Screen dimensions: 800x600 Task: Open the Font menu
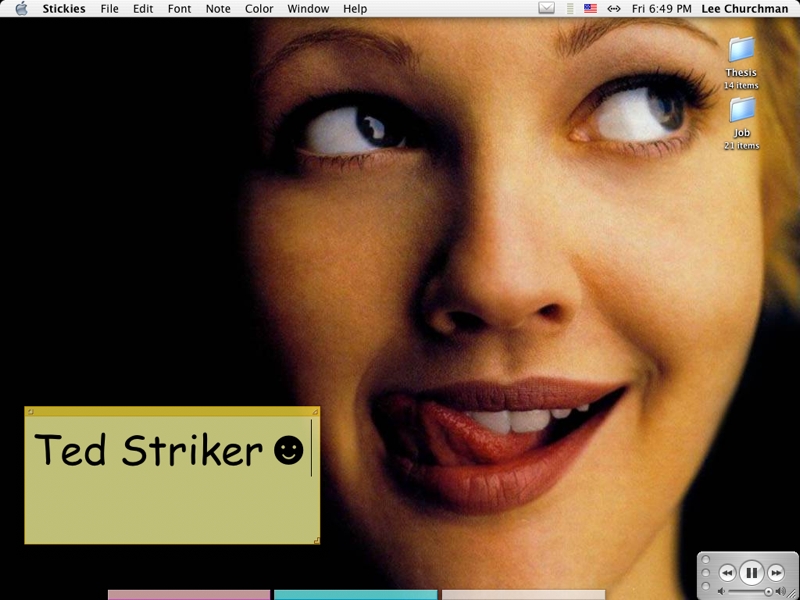click(179, 9)
